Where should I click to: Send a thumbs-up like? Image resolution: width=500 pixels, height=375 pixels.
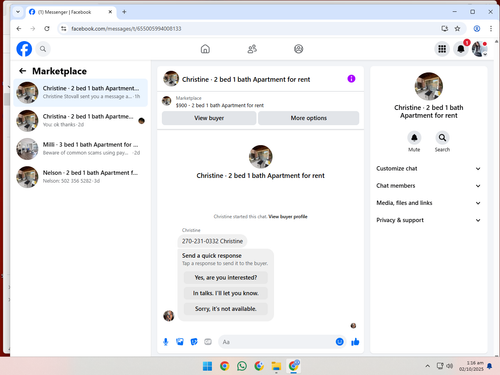pyautogui.click(x=355, y=342)
